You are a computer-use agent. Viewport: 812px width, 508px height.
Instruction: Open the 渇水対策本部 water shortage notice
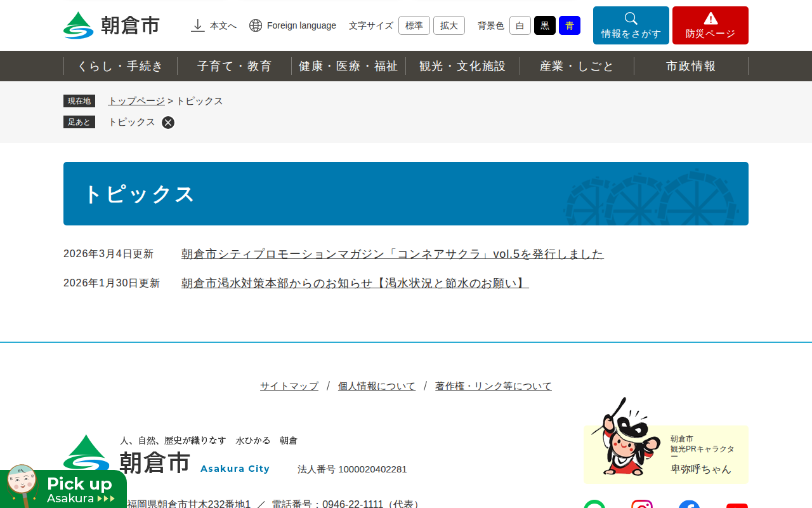(355, 283)
